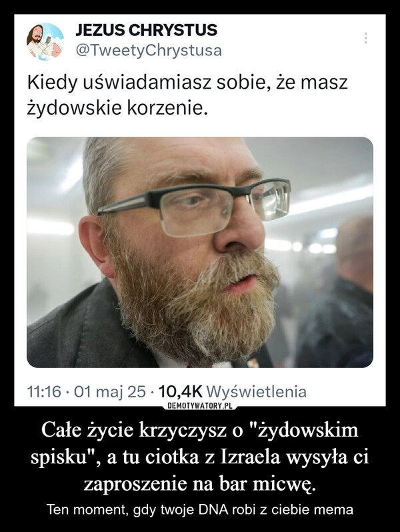Open the @TweetyChrystusa handle link
Screen dimensions: 400x532
coord(149,51)
